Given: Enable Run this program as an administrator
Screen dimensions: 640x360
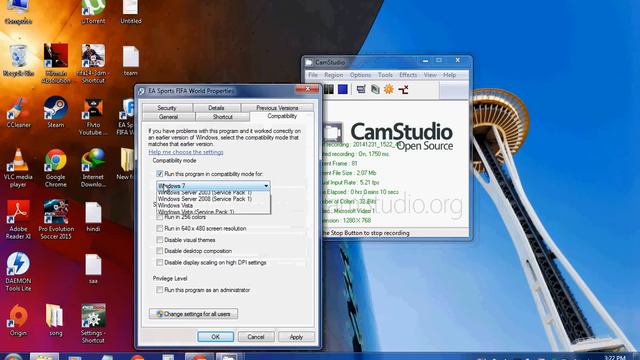Looking at the screenshot, I should point(160,290).
